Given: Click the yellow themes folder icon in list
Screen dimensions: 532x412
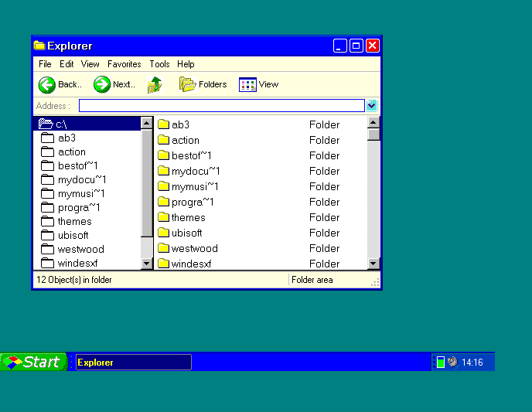Looking at the screenshot, I should [x=163, y=217].
